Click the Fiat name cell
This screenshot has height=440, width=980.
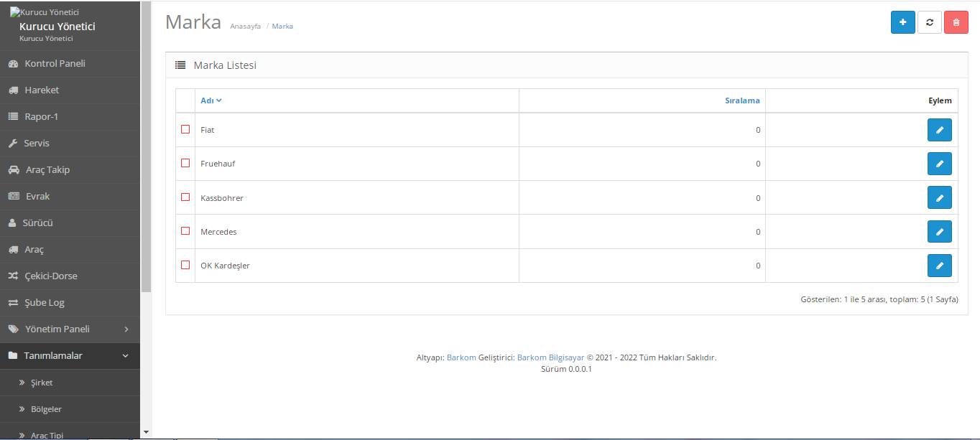(356, 130)
